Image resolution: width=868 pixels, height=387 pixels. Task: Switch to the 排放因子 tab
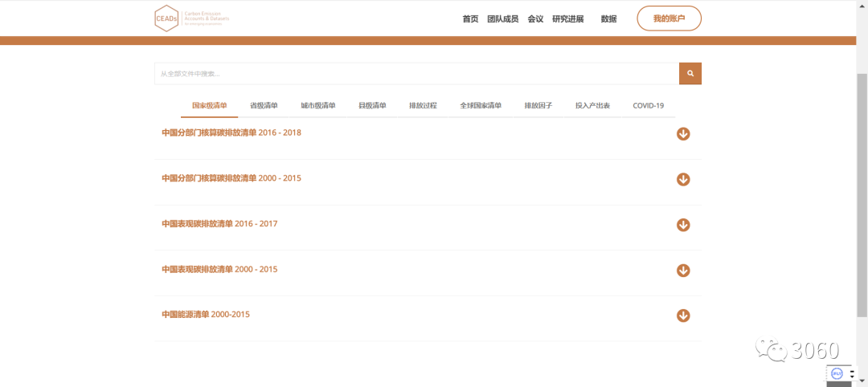coord(538,106)
